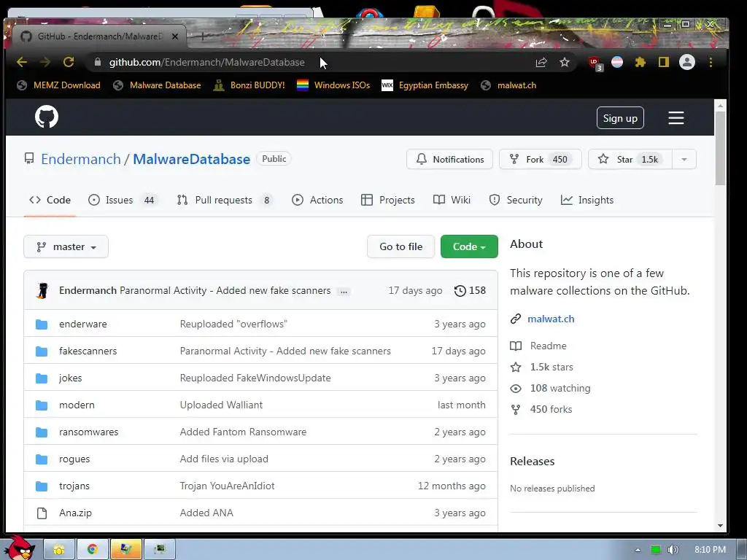Screen dimensions: 747x560
Task: Expand the green Code dropdown button
Action: (469, 246)
